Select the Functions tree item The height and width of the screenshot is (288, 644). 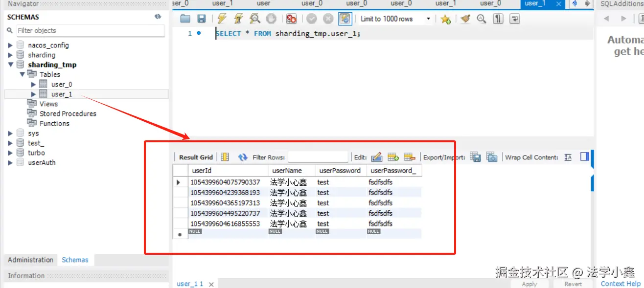point(54,123)
